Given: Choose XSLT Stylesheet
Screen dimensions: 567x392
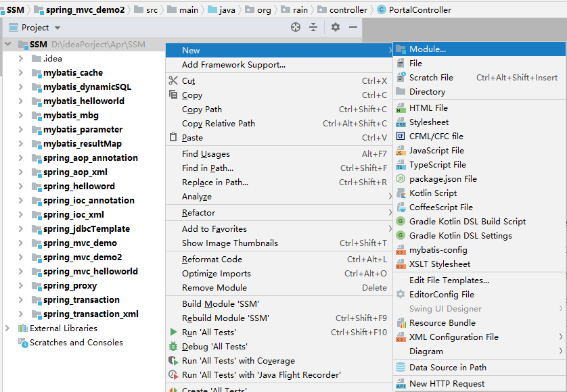Looking at the screenshot, I should tap(479, 264).
